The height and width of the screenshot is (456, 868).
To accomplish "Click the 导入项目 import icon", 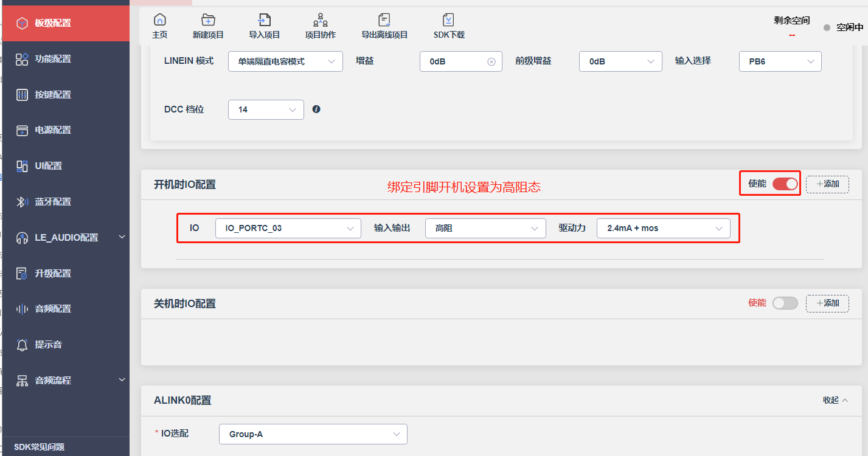I will [x=264, y=19].
